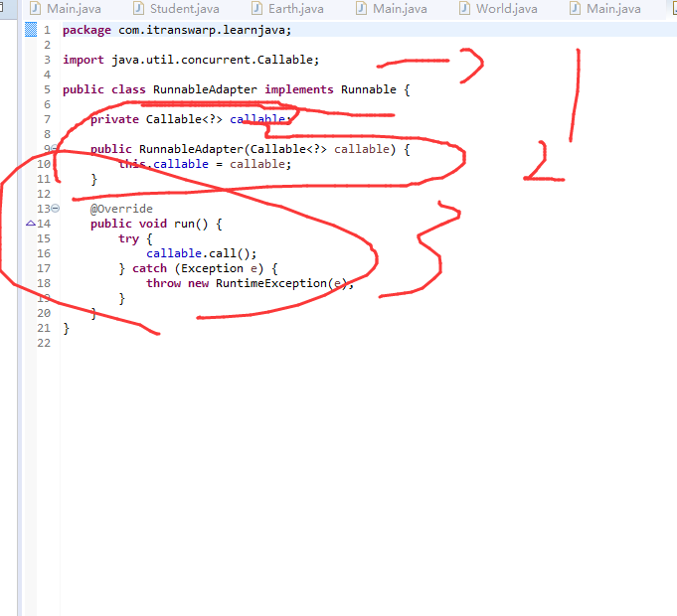Click line number 22 in the ruler
The image size is (677, 616).
(x=44, y=343)
